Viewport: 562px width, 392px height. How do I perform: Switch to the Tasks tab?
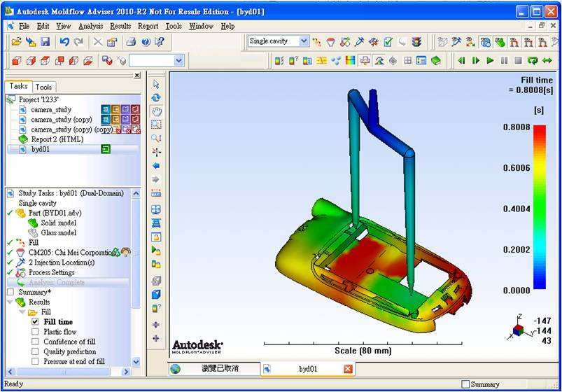pyautogui.click(x=18, y=86)
